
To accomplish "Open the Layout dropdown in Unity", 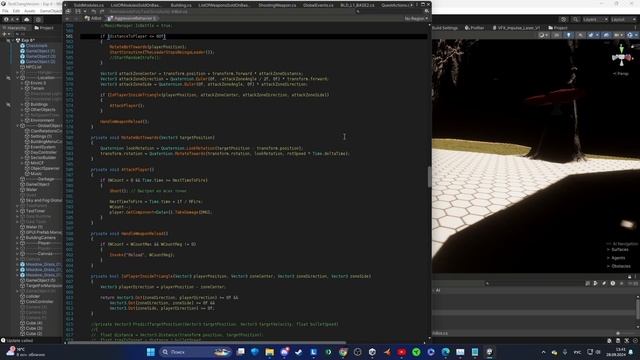I will pos(622,19).
